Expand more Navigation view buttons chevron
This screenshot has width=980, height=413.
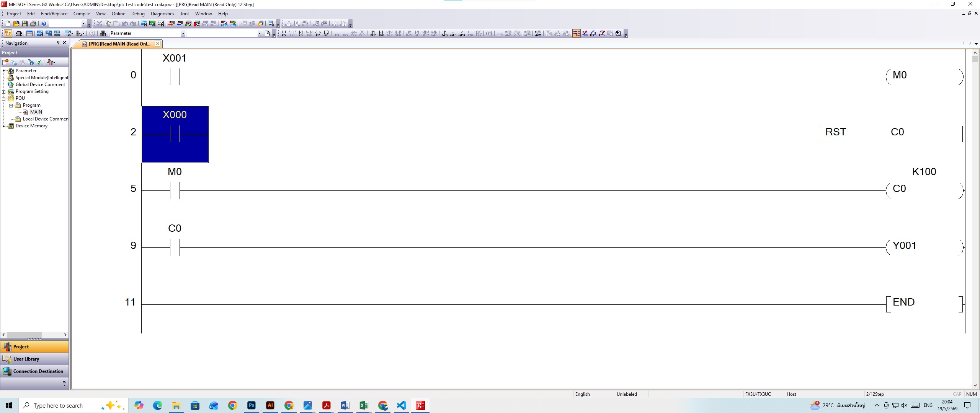64,383
